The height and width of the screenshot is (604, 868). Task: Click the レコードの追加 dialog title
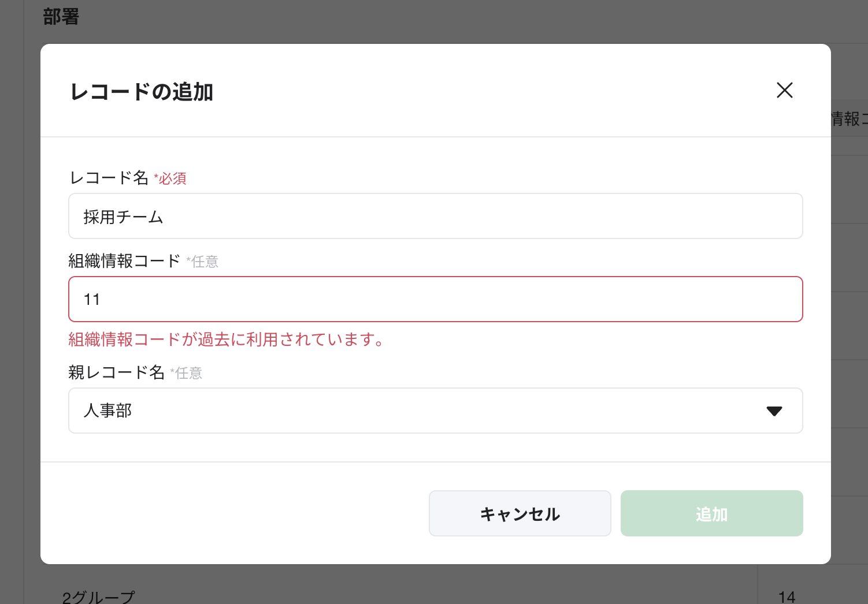142,92
